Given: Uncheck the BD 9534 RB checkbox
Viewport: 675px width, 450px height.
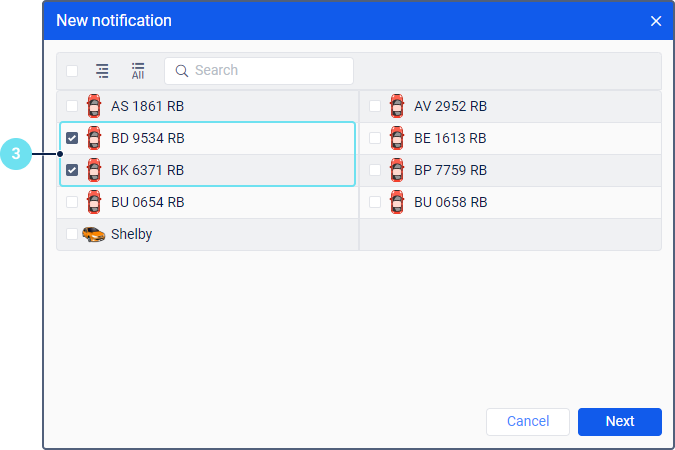Looking at the screenshot, I should click(x=72, y=138).
